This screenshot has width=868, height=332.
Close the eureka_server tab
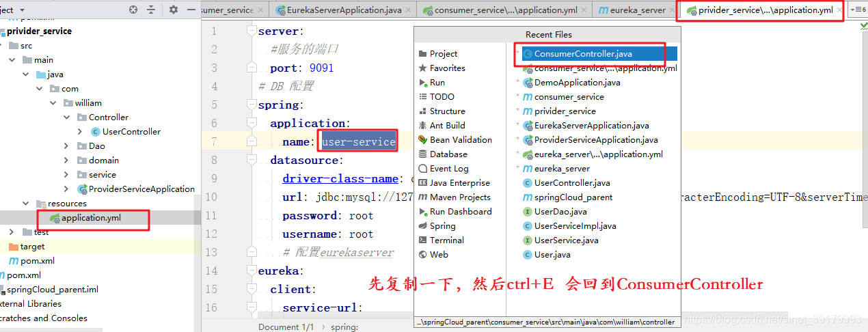673,10
